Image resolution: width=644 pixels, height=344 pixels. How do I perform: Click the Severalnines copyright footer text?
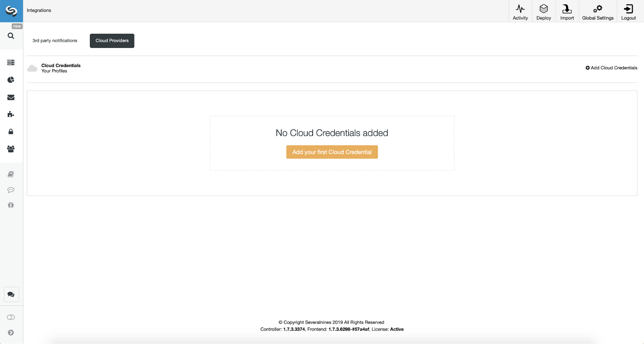(x=332, y=322)
